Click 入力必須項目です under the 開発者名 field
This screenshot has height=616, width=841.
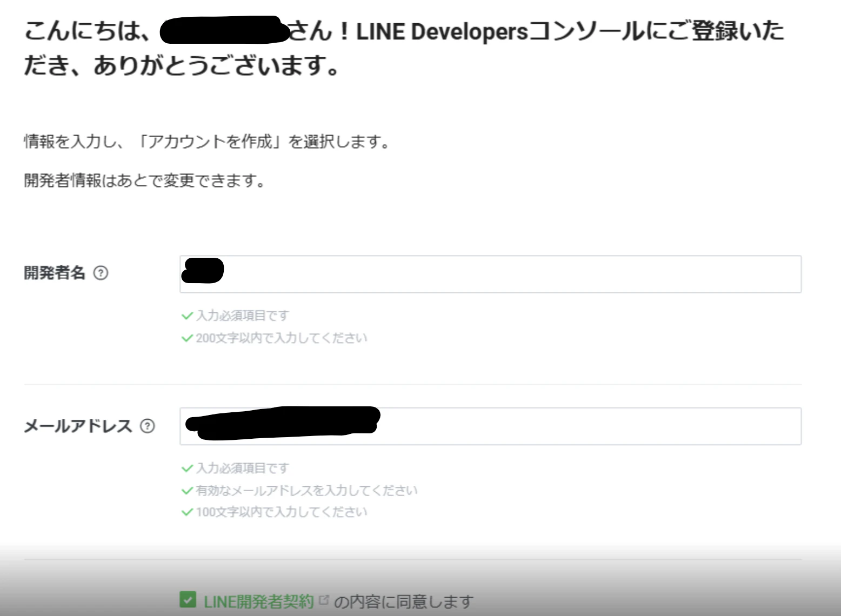[x=242, y=316]
